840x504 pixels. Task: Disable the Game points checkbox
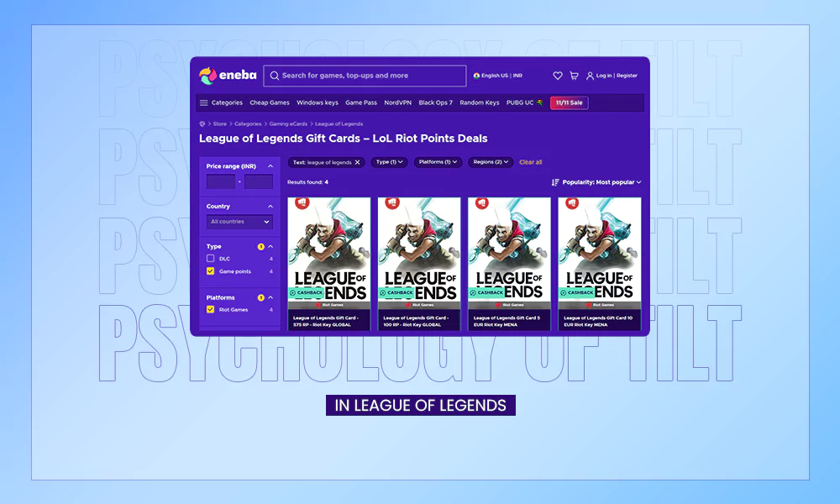210,270
